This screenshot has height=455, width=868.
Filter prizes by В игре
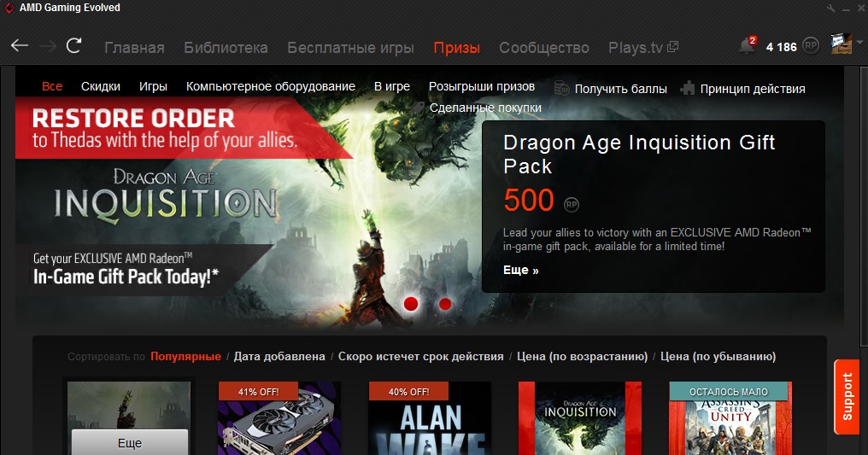[392, 86]
